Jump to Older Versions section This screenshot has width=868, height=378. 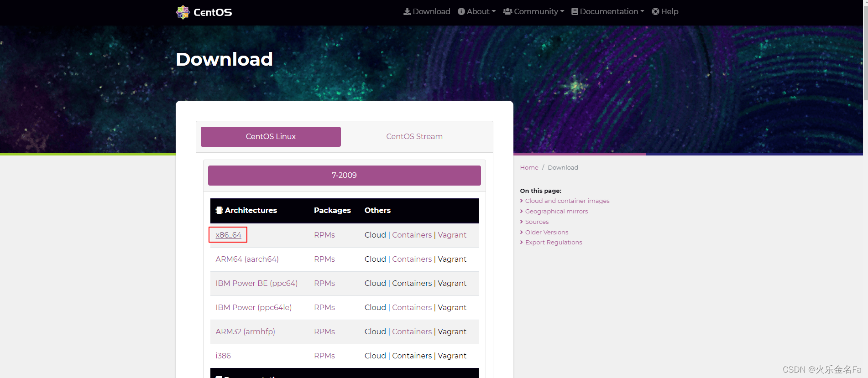(546, 232)
